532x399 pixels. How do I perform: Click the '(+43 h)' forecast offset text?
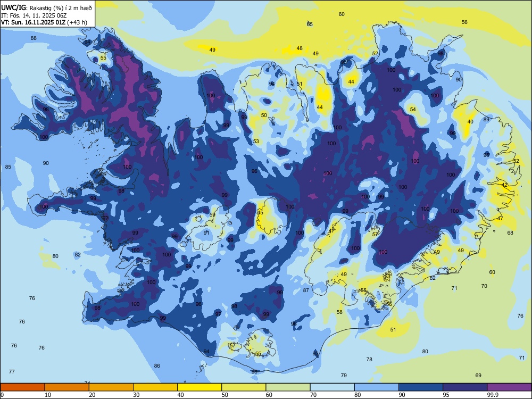point(77,22)
